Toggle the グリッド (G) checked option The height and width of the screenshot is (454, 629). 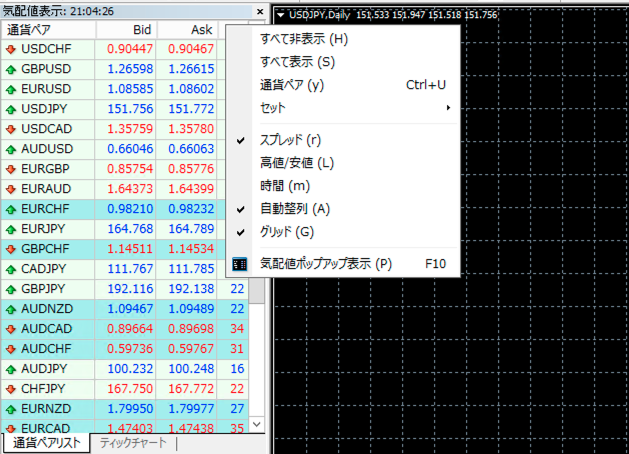coord(286,232)
